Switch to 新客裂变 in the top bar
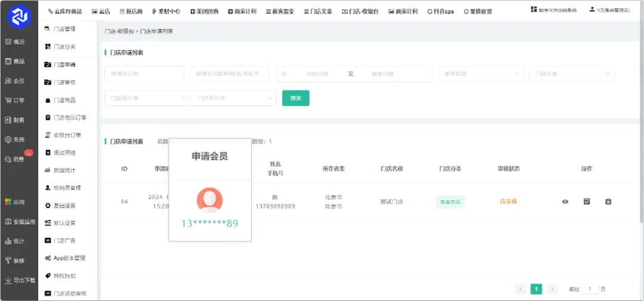This screenshot has width=644, height=301. [x=280, y=11]
